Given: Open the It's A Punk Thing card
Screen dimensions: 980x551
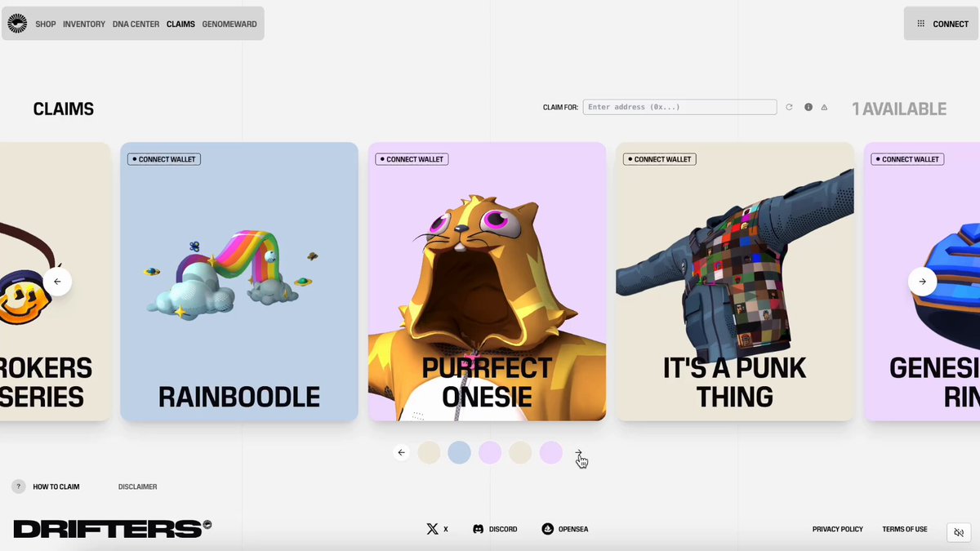Looking at the screenshot, I should coord(735,282).
